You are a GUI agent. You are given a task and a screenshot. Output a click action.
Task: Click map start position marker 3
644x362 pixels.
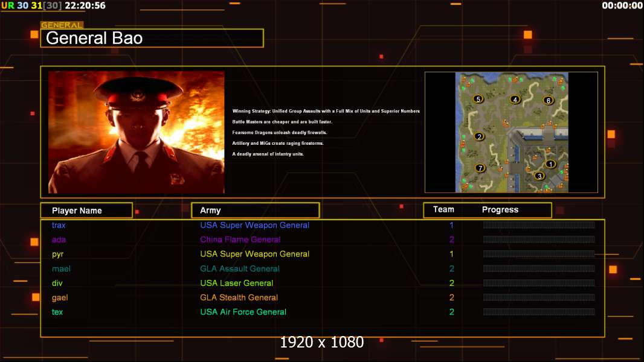point(539,176)
